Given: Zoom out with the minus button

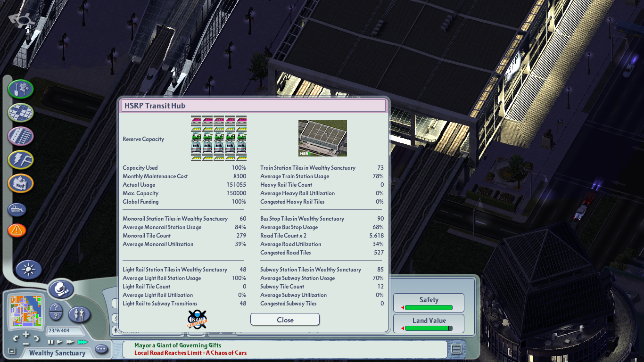Looking at the screenshot, I should (x=26, y=344).
